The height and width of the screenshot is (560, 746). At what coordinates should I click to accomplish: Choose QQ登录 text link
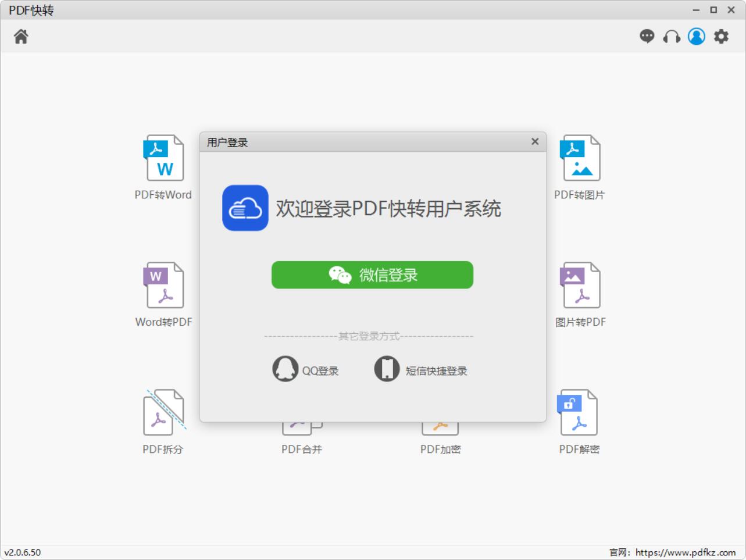coord(320,371)
